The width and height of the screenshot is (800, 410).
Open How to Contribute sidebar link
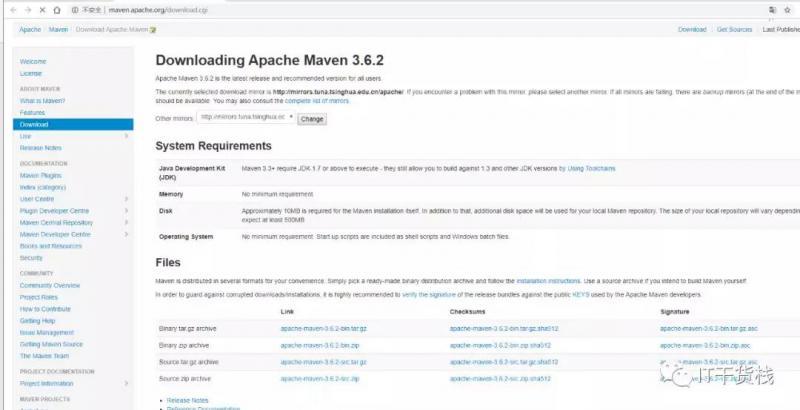coord(45,309)
